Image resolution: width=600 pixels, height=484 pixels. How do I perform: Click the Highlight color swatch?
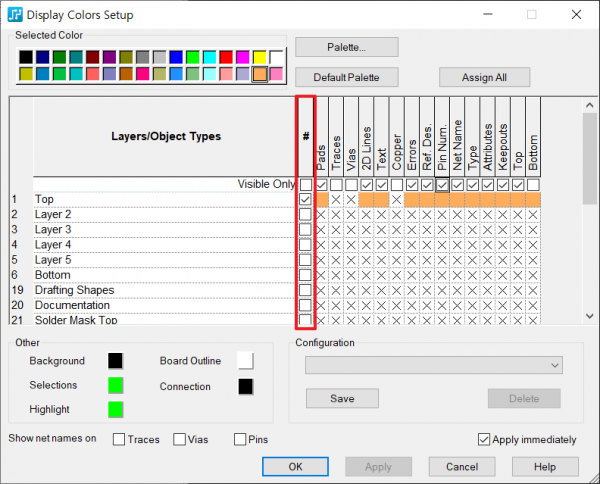pos(116,409)
